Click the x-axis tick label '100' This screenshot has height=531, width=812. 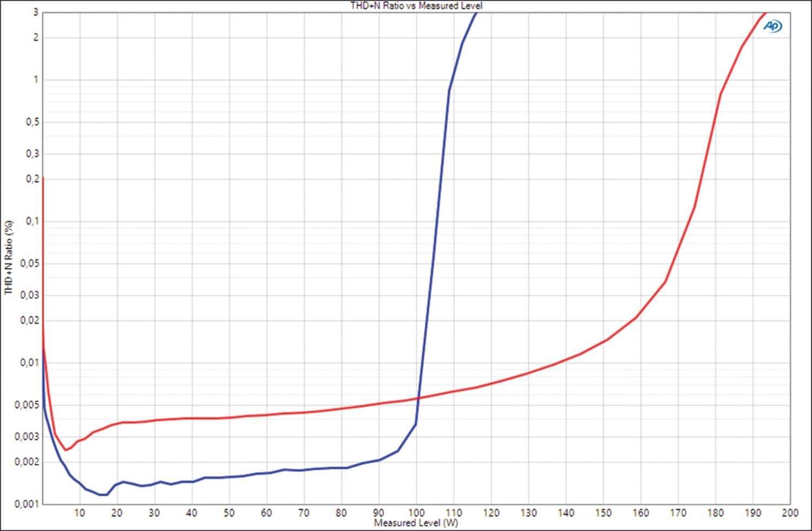click(416, 513)
